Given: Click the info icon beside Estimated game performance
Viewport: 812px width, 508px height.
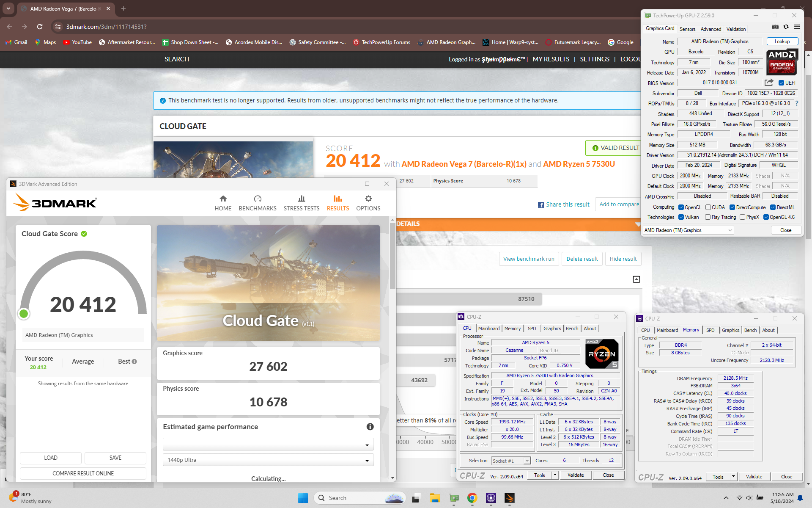Looking at the screenshot, I should point(370,427).
